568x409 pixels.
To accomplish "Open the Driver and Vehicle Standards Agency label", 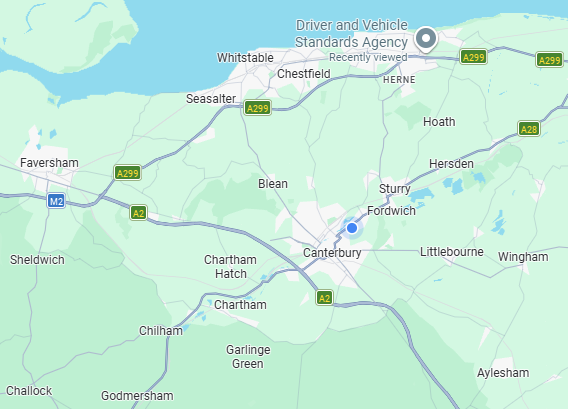I will click(351, 34).
